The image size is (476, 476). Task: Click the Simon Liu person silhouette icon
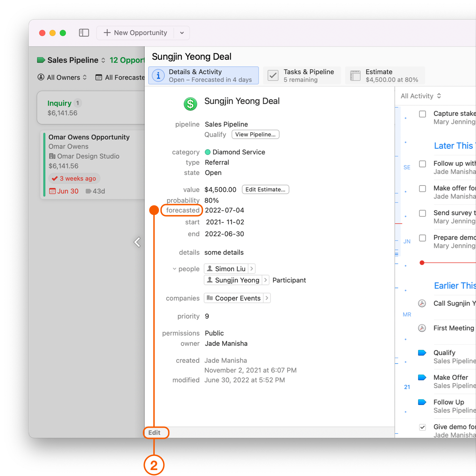point(210,268)
